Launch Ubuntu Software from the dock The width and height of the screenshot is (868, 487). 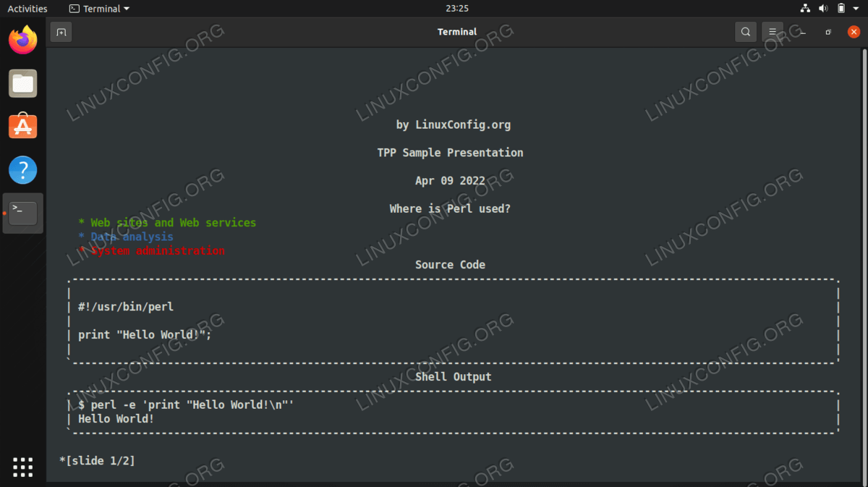click(22, 127)
